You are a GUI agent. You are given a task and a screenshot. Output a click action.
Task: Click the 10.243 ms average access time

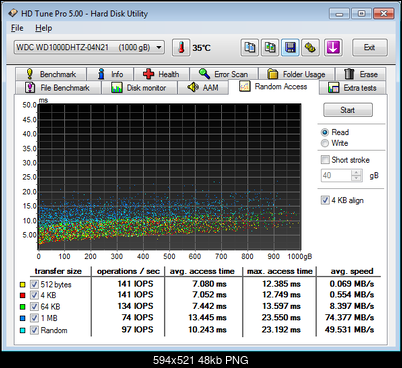point(207,330)
